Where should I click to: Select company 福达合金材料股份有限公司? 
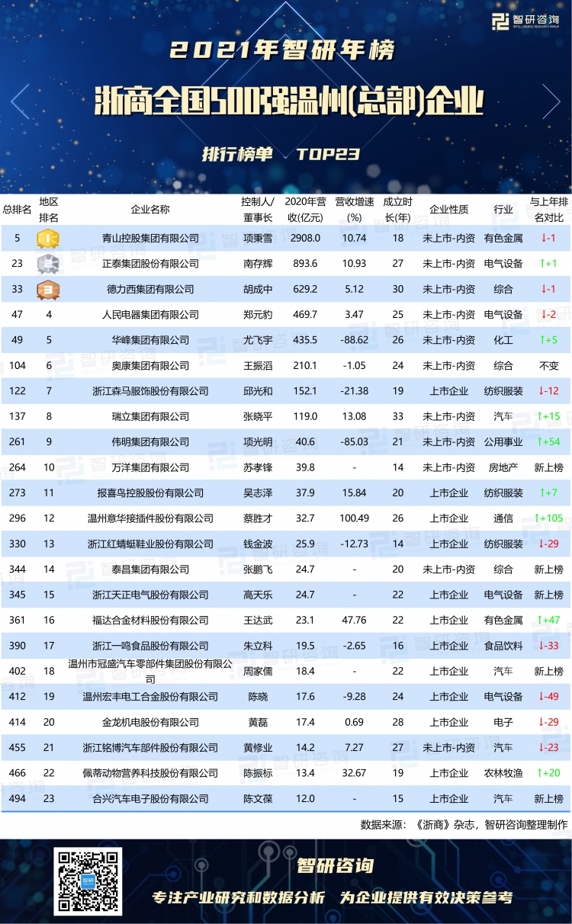pyautogui.click(x=150, y=621)
